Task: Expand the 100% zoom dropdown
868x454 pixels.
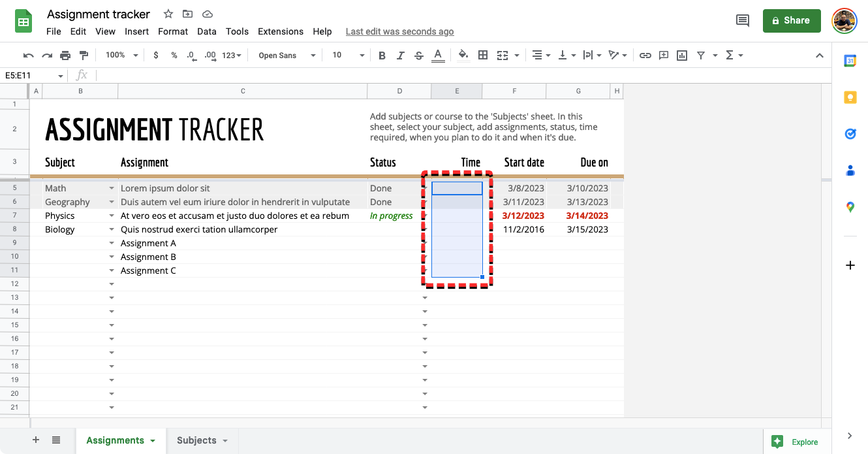Action: click(121, 56)
